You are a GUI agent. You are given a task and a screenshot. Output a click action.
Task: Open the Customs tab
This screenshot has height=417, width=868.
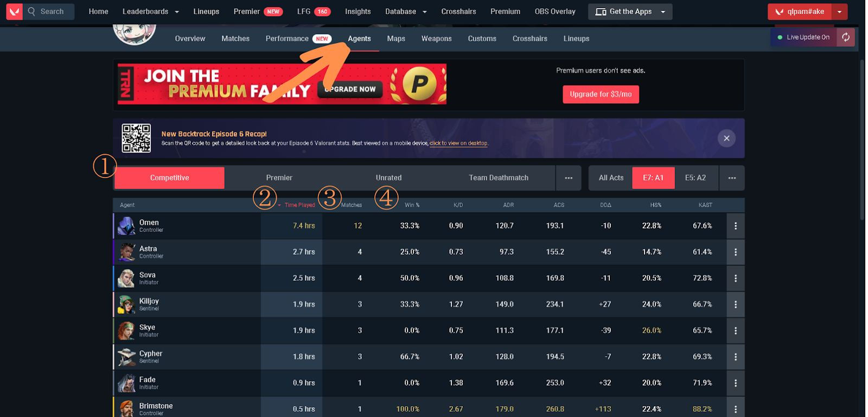[x=482, y=39]
